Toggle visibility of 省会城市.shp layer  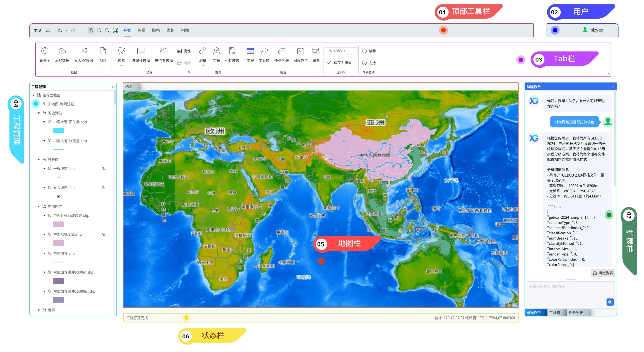tap(103, 188)
